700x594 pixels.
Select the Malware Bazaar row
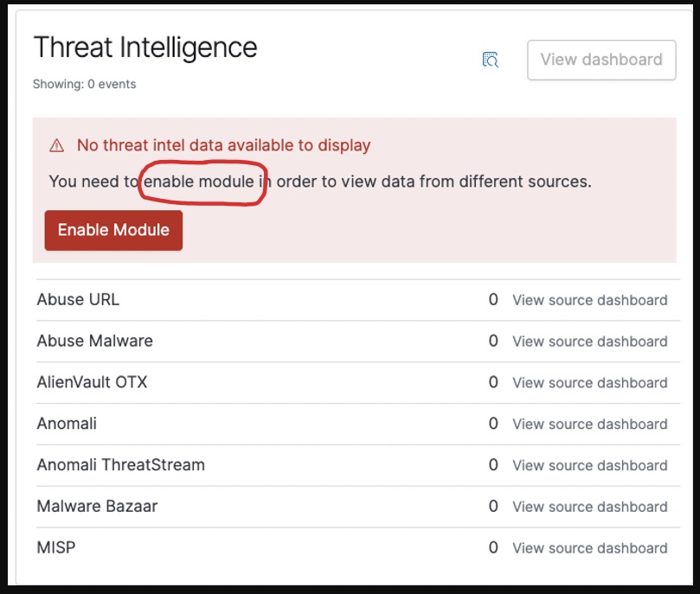click(99, 507)
